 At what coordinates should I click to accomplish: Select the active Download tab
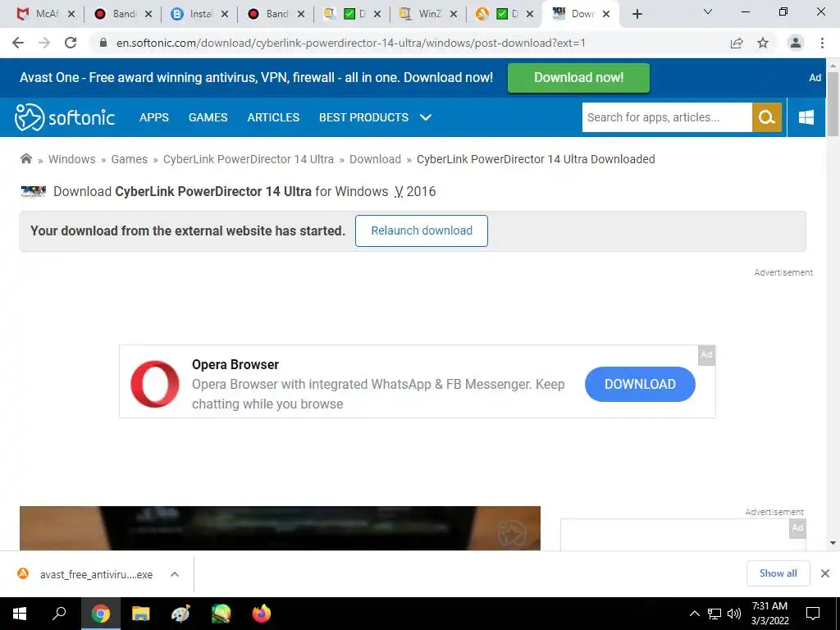582,14
